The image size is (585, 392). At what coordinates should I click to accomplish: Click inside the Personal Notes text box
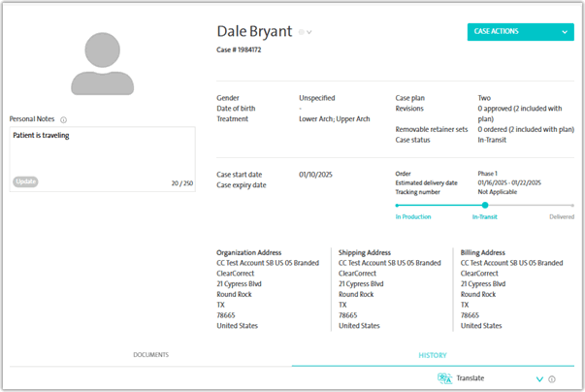pos(102,153)
